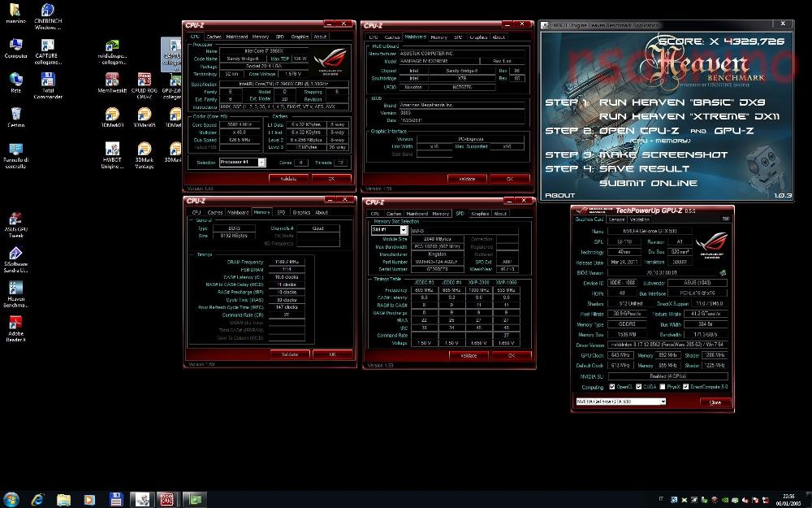Launch the 3DMark Vantage desktop shortcut
Image resolution: width=812 pixels, height=508 pixels.
point(144,155)
